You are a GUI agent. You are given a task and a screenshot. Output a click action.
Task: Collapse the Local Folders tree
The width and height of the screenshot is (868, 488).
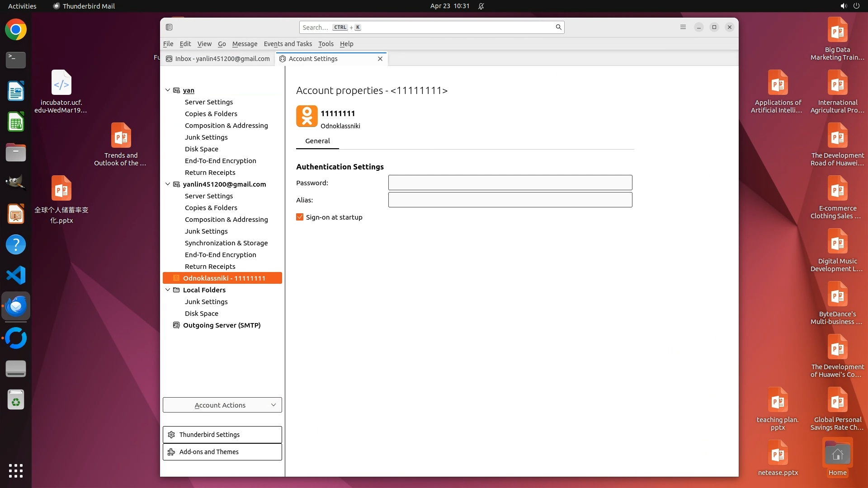168,290
